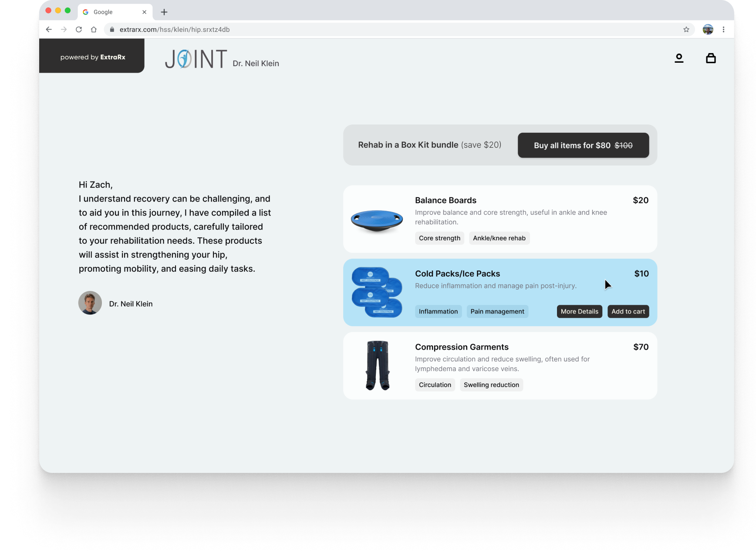The width and height of the screenshot is (756, 560).
Task: Click Dr. Neil Klein signature name
Action: [131, 304]
